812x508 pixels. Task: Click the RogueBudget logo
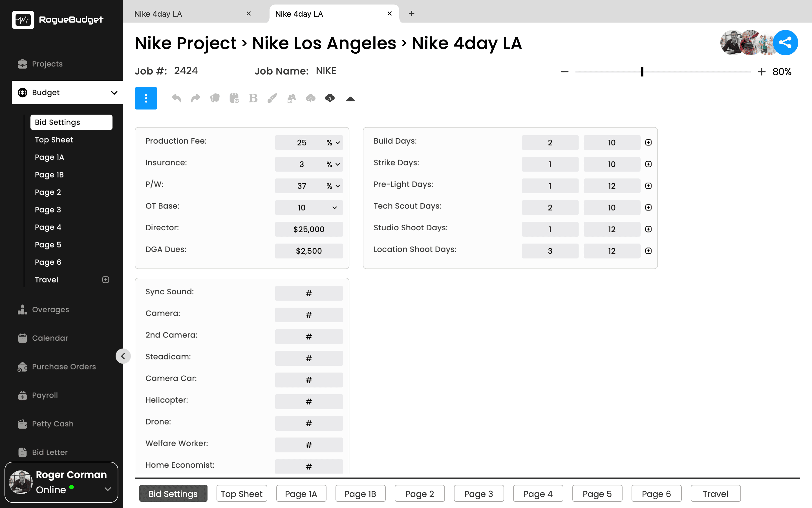pyautogui.click(x=58, y=20)
